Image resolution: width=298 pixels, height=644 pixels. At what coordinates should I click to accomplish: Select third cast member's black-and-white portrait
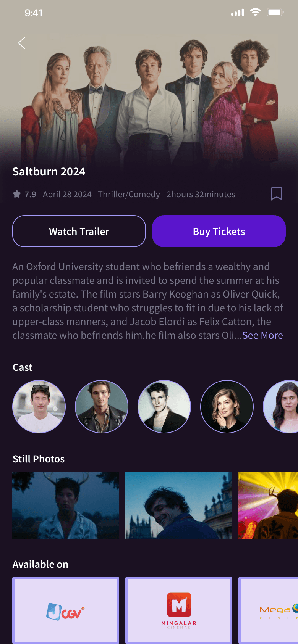(x=164, y=407)
